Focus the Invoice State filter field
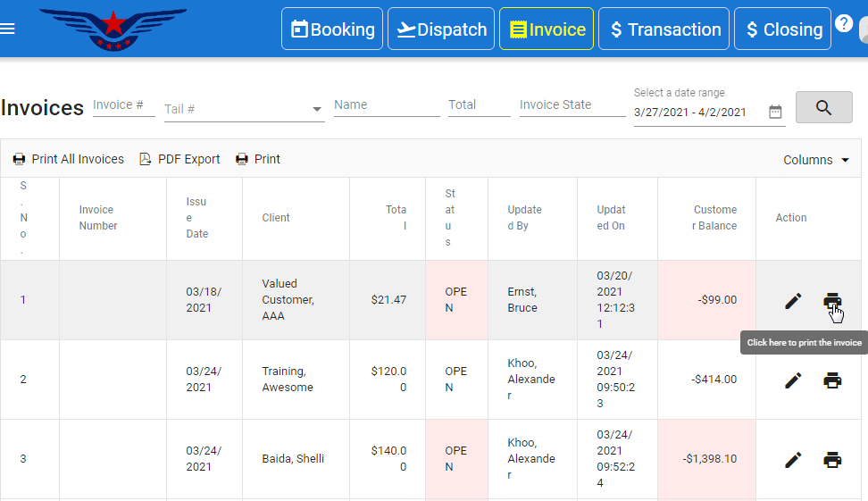The image size is (868, 501). pyautogui.click(x=572, y=105)
